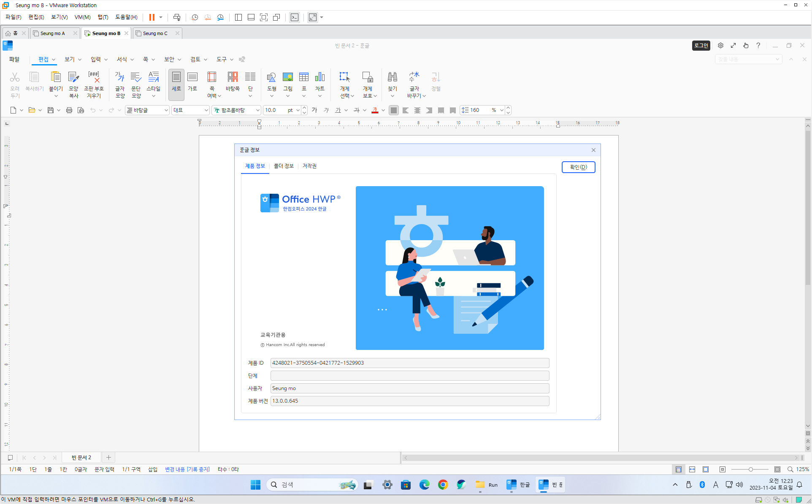Open the 함초롬바탕 font dropdown
The image size is (812, 504).
coord(257,110)
